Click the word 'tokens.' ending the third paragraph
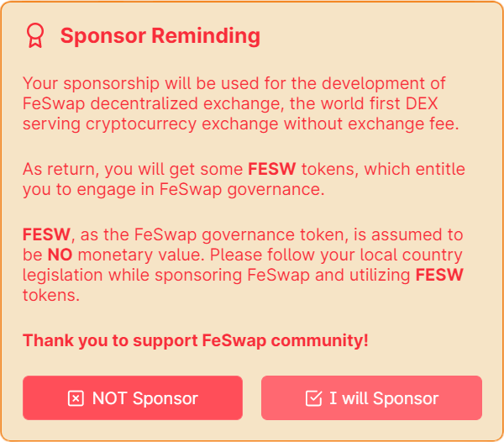 tap(51, 296)
